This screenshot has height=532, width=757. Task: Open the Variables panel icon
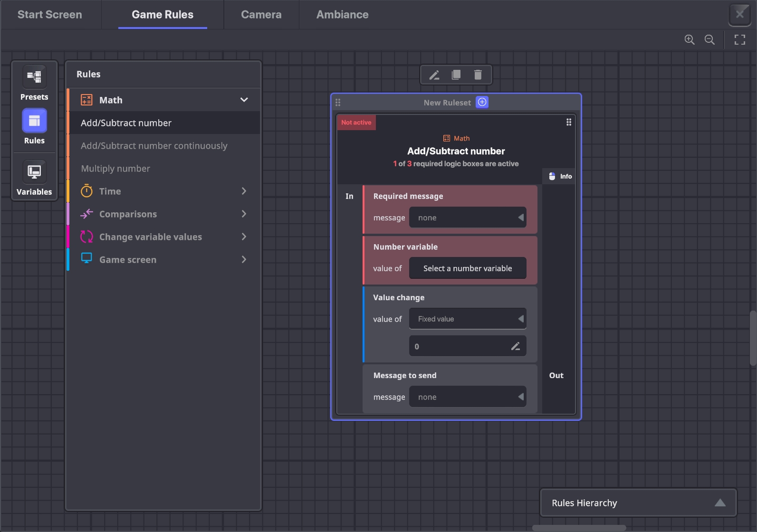coord(34,172)
